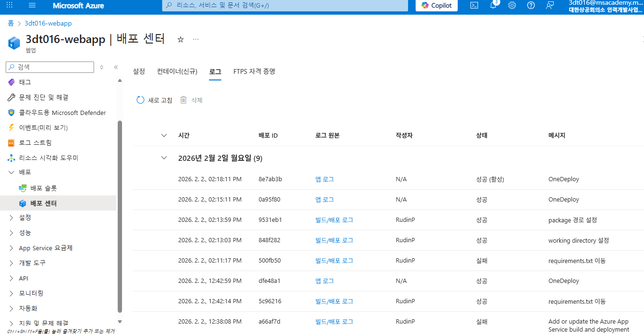Expand the 자동화 sidebar group

(x=11, y=308)
